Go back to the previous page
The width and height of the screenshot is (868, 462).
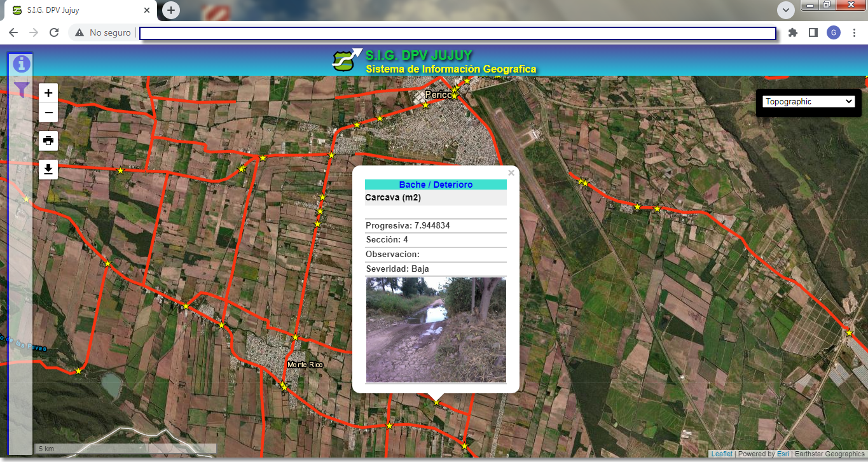click(13, 32)
